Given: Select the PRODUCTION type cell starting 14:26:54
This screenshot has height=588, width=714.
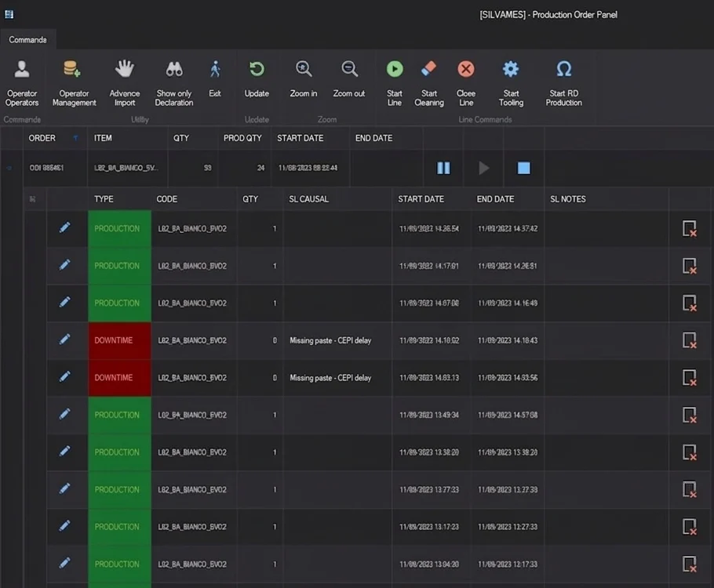Looking at the screenshot, I should (119, 228).
